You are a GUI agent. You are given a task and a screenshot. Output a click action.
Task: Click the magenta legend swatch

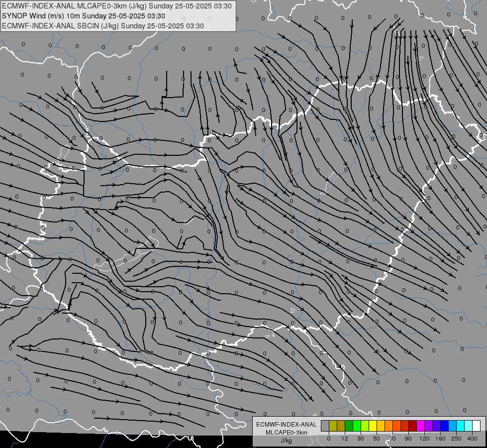coord(421,426)
